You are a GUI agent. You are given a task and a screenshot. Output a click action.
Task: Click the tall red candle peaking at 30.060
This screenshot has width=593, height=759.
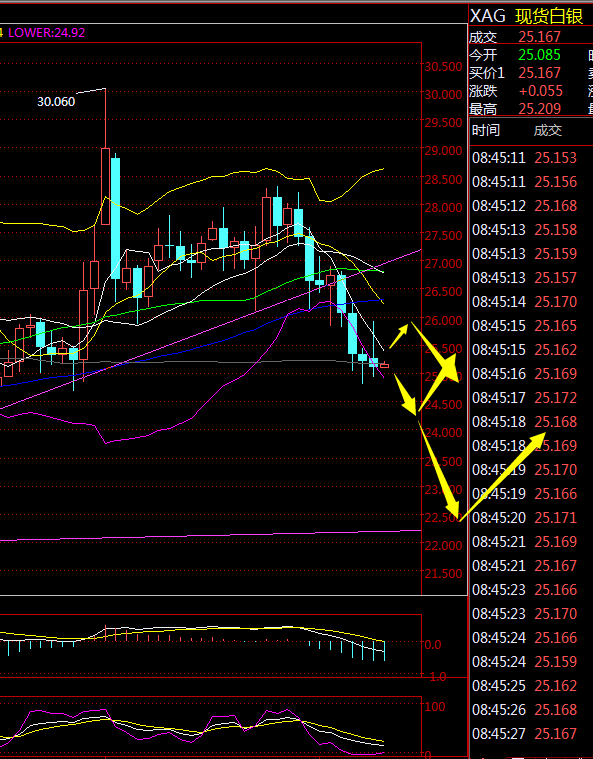click(105, 185)
